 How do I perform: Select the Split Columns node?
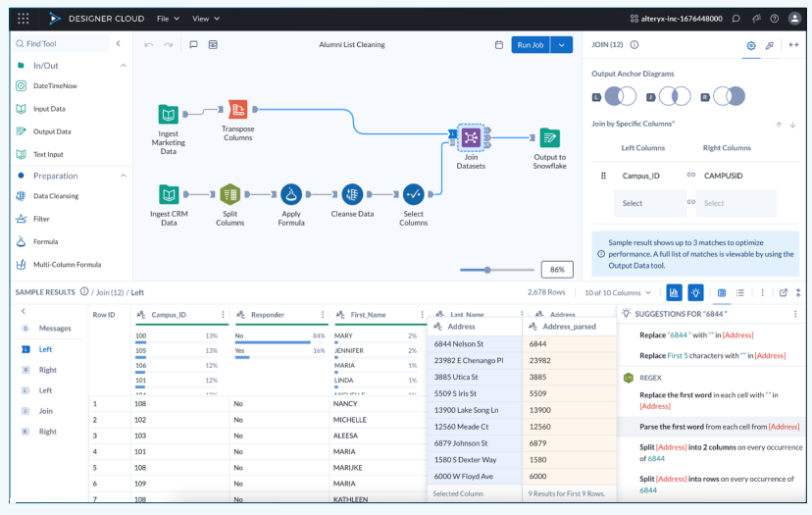[229, 194]
